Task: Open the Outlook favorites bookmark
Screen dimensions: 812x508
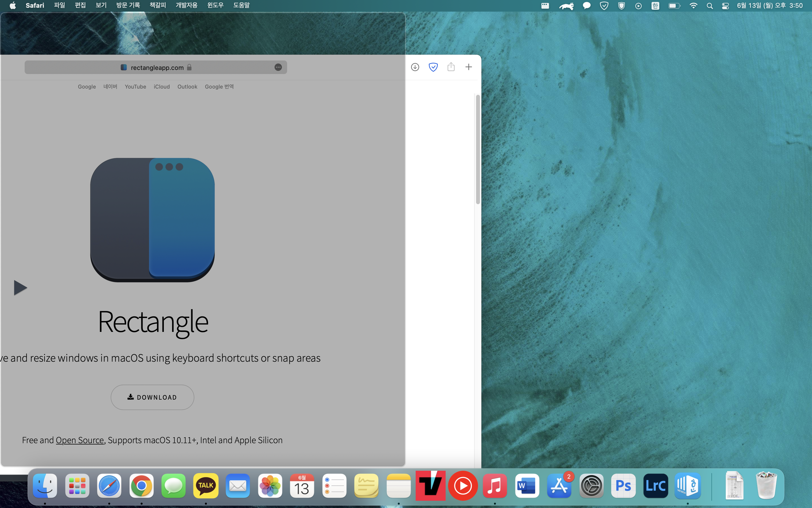Action: point(187,87)
